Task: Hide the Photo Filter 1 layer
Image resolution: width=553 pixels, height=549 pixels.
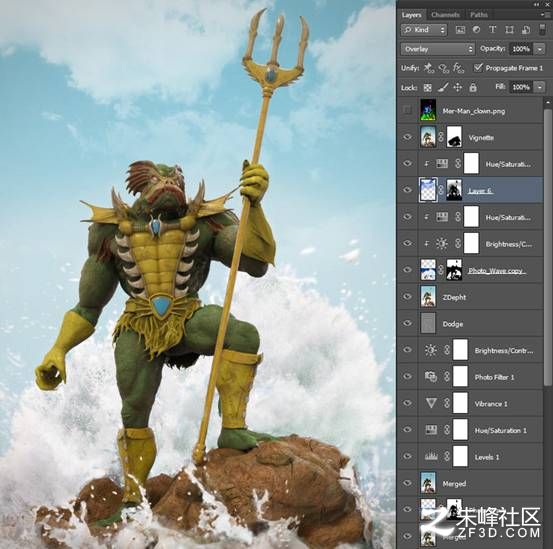Action: [x=407, y=376]
